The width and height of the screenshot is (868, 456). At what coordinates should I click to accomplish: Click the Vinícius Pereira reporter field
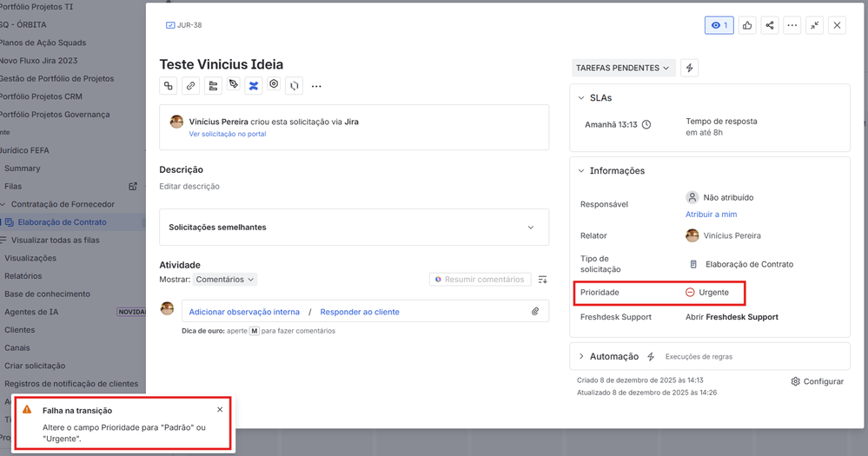pyautogui.click(x=723, y=235)
